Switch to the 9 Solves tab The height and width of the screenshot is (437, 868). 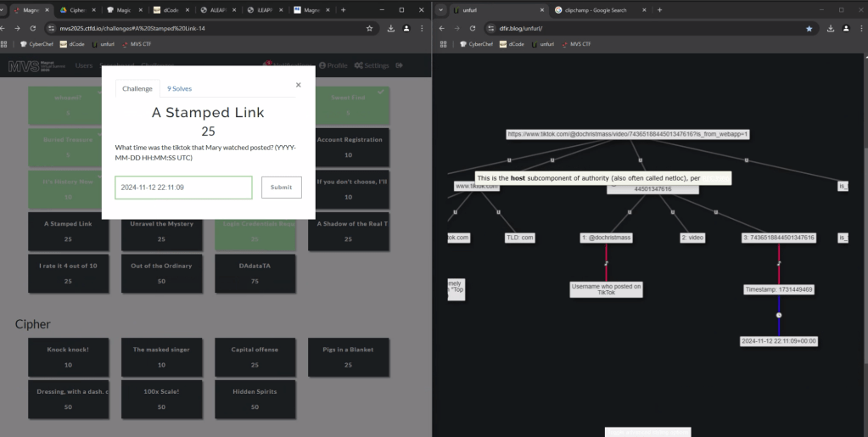pyautogui.click(x=179, y=88)
